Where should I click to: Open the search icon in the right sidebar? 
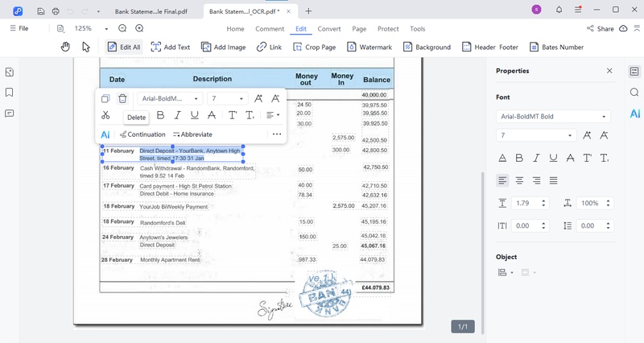[634, 92]
